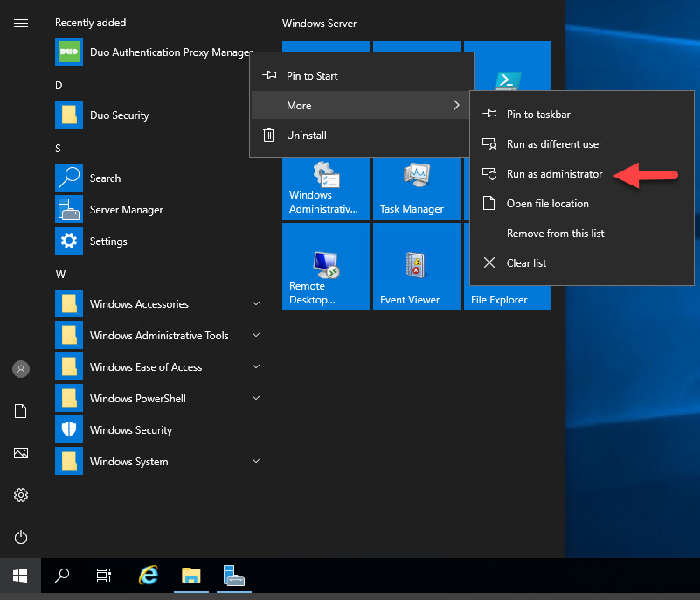Image resolution: width=700 pixels, height=600 pixels.
Task: Click the Windows Security shield icon
Action: point(69,429)
